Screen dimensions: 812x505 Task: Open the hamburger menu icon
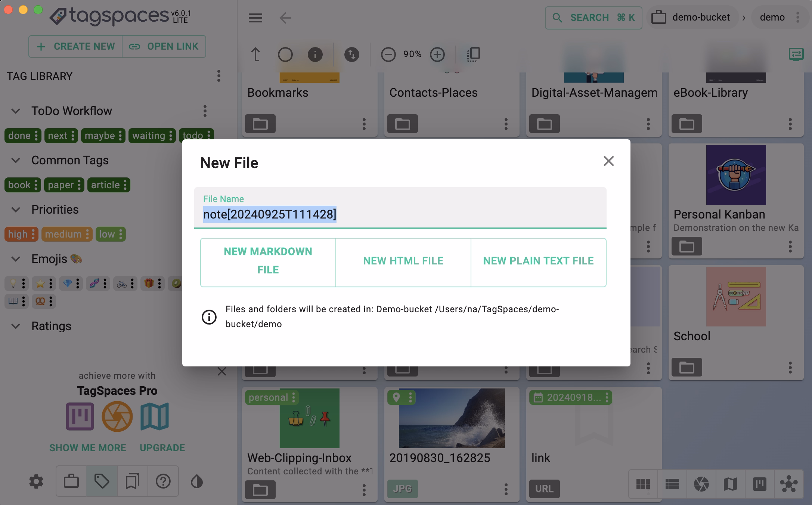pyautogui.click(x=255, y=18)
